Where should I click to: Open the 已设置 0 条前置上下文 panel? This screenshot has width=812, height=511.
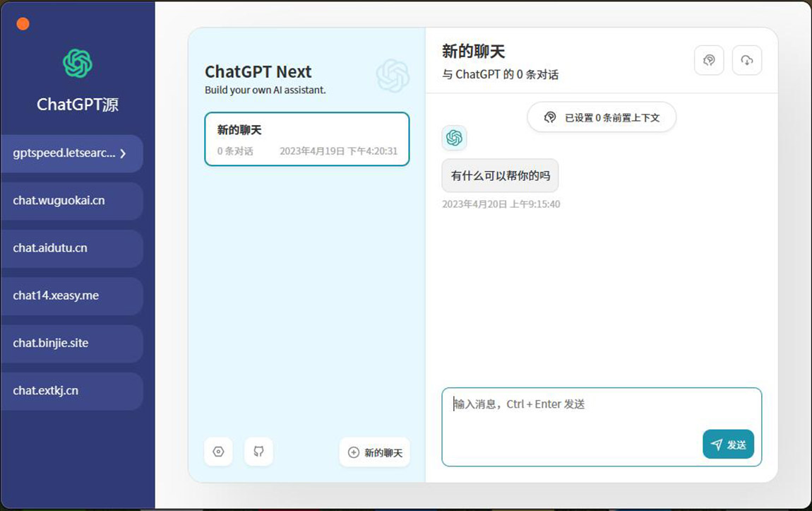(x=601, y=117)
